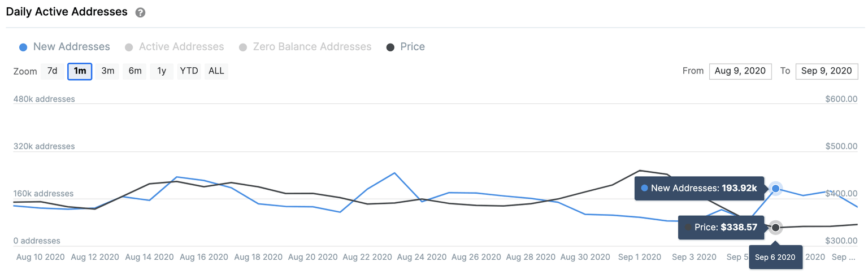This screenshot has width=868, height=279.
Task: Edit the From date field
Action: [740, 71]
